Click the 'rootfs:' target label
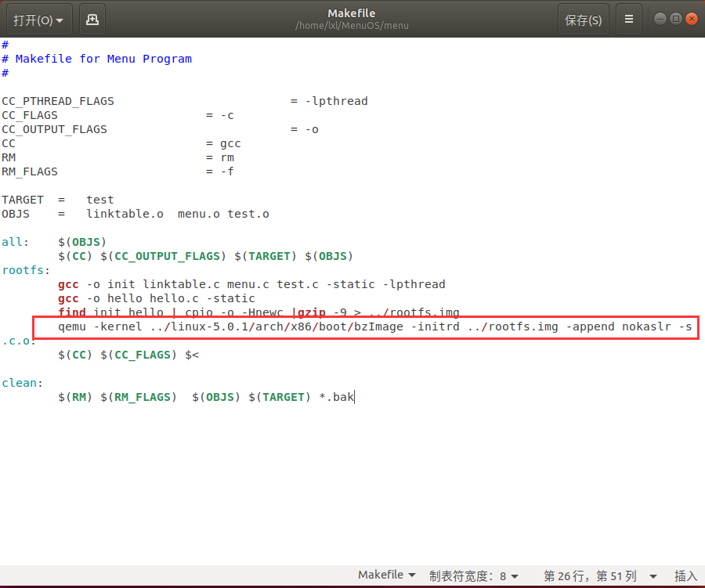Image resolution: width=705 pixels, height=588 pixels. [x=26, y=270]
